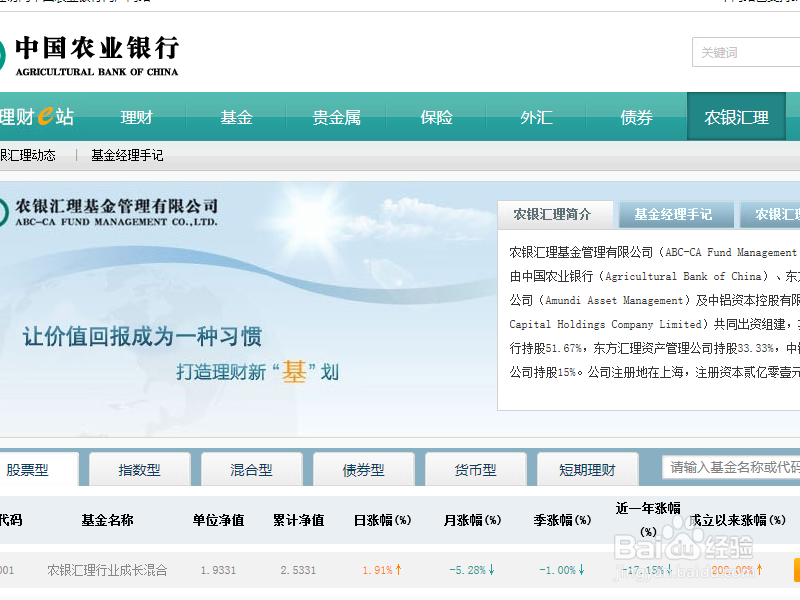Switch to the 基金经理手记 tab in intro panel
The image size is (800, 600).
(676, 215)
